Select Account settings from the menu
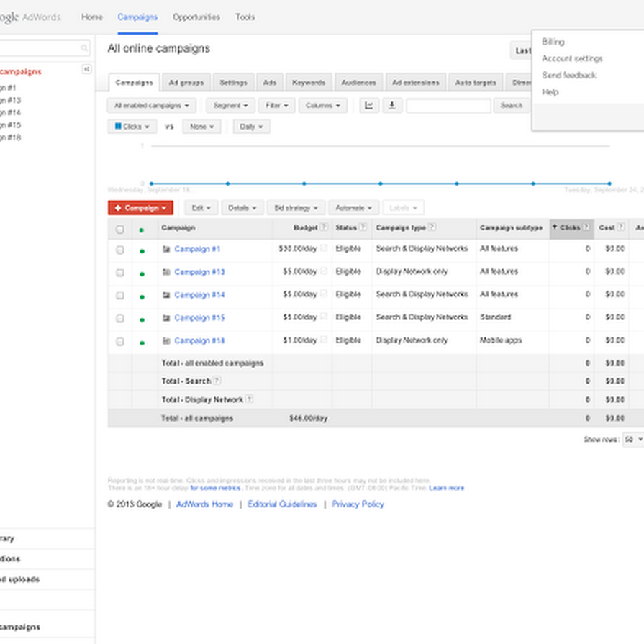The width and height of the screenshot is (644, 644). [x=572, y=58]
